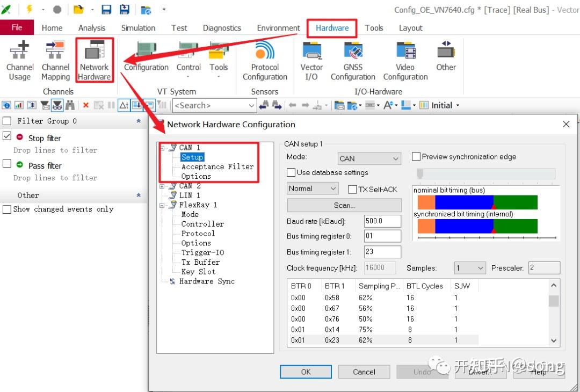Click the pause trace icon
This screenshot has height=392, width=580.
[111, 105]
